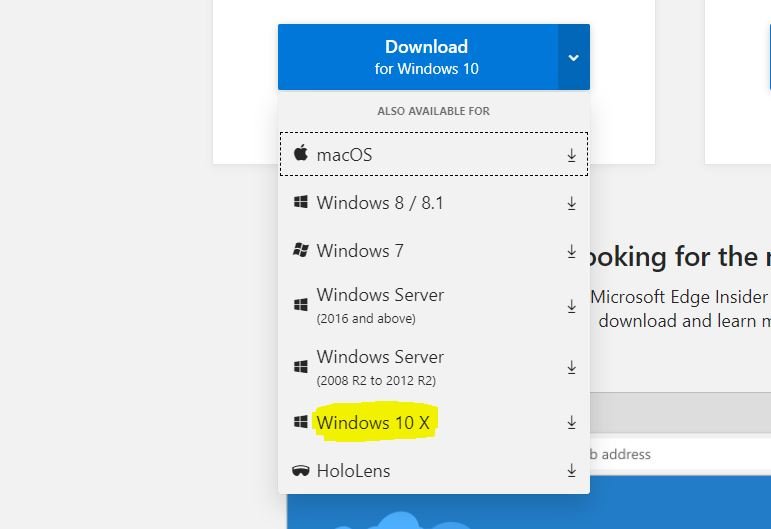
Task: Click the HoloLens headset icon
Action: (300, 471)
